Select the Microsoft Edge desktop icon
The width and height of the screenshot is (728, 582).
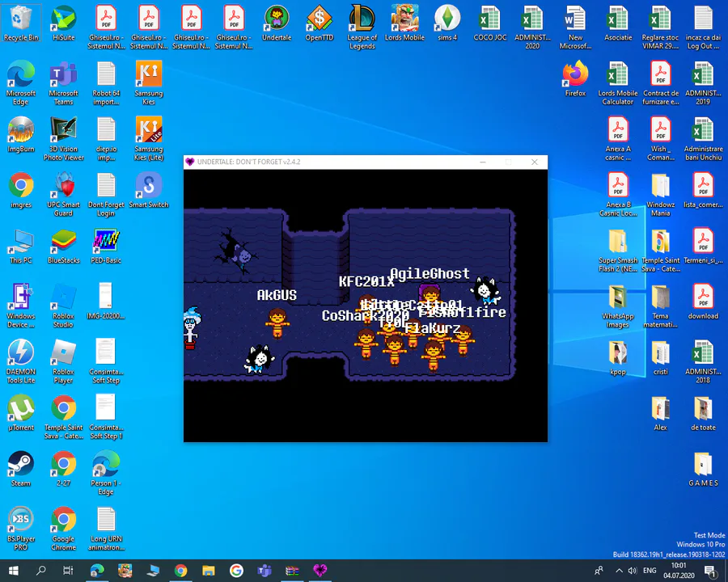[x=21, y=82]
